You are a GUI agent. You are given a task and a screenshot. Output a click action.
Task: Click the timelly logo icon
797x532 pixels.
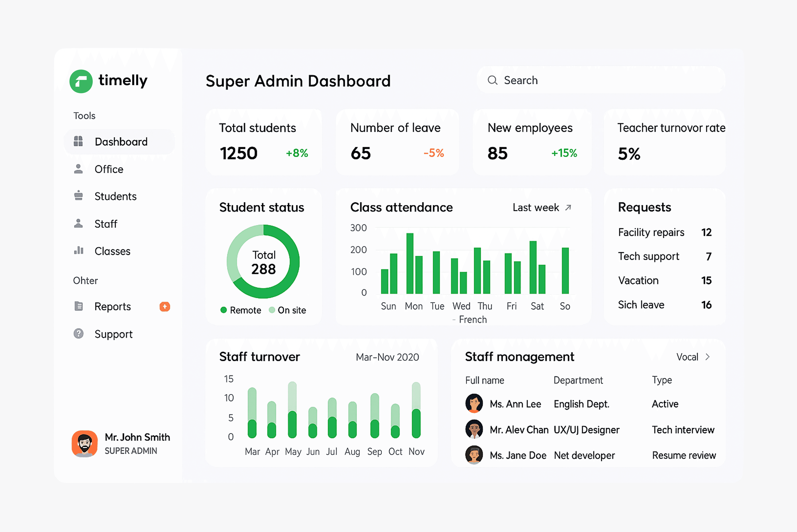(81, 81)
